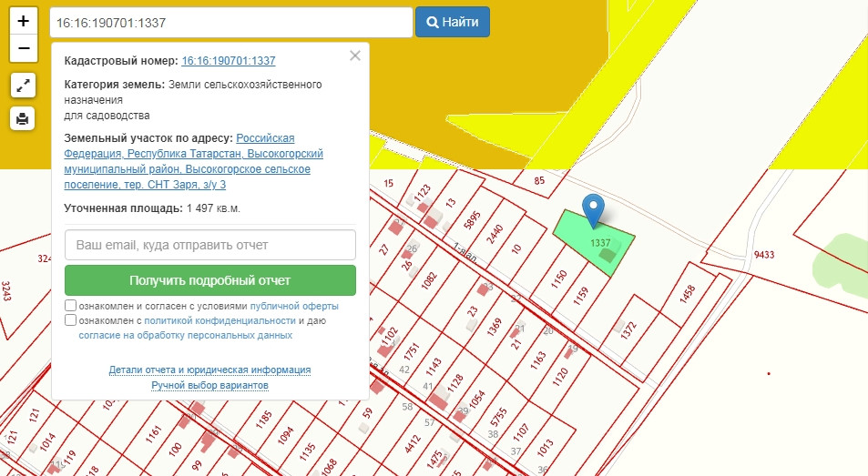Click the zoom out minus button
The image size is (868, 476).
click(x=24, y=48)
